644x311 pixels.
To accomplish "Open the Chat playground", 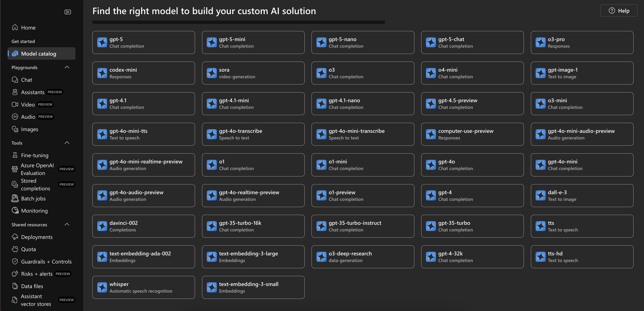I will (27, 80).
